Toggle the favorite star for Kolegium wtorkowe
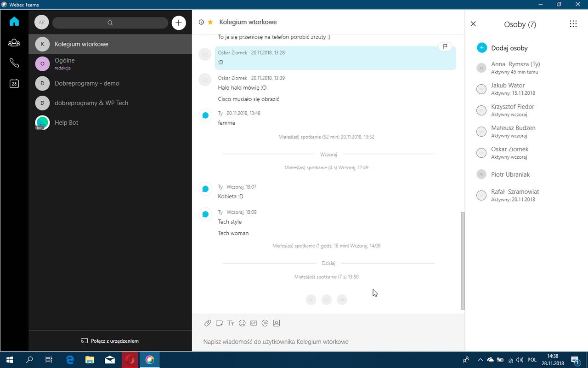The width and height of the screenshot is (588, 368). pos(210,22)
